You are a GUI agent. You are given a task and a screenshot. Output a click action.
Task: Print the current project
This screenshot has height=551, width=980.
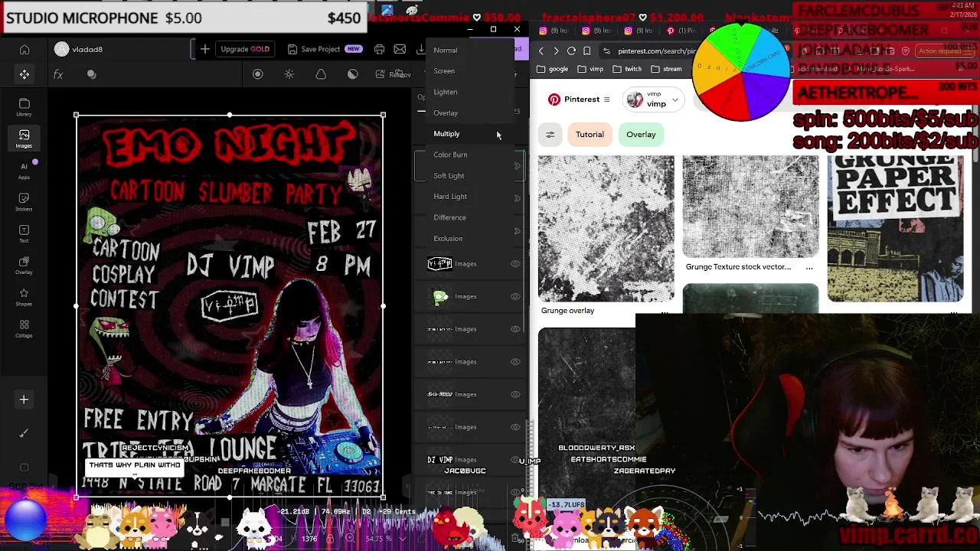[x=379, y=49]
